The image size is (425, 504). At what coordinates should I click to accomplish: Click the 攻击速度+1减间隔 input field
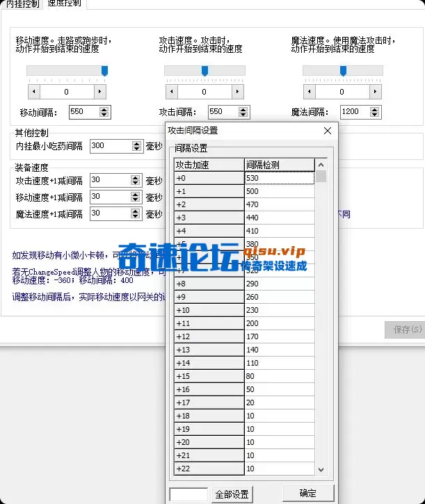click(x=110, y=180)
